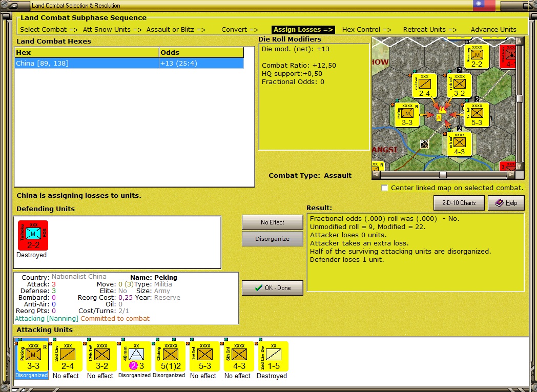Click the map scroll down arrow
Screen dimensions: 537x392
coord(520,167)
